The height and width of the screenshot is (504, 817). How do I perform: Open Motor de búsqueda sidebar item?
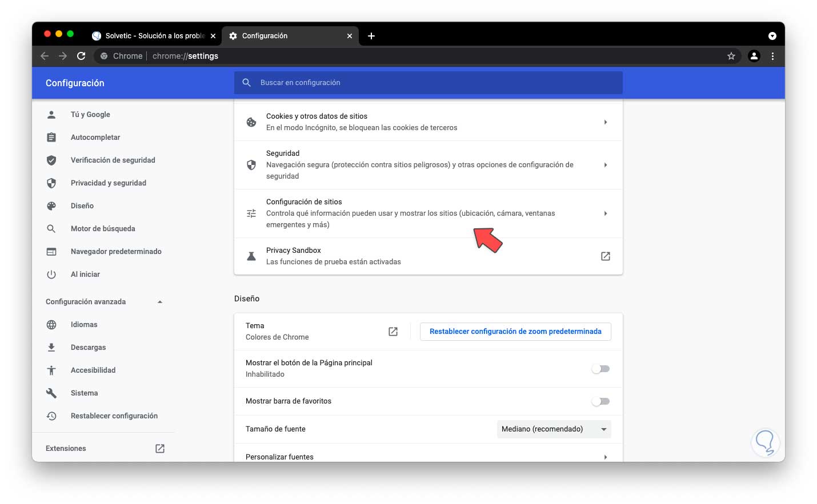click(x=103, y=229)
